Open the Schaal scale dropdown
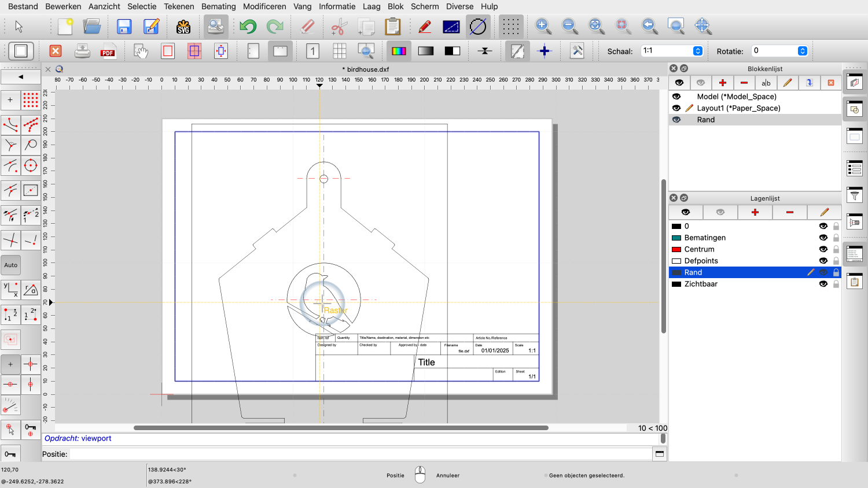 (x=698, y=51)
